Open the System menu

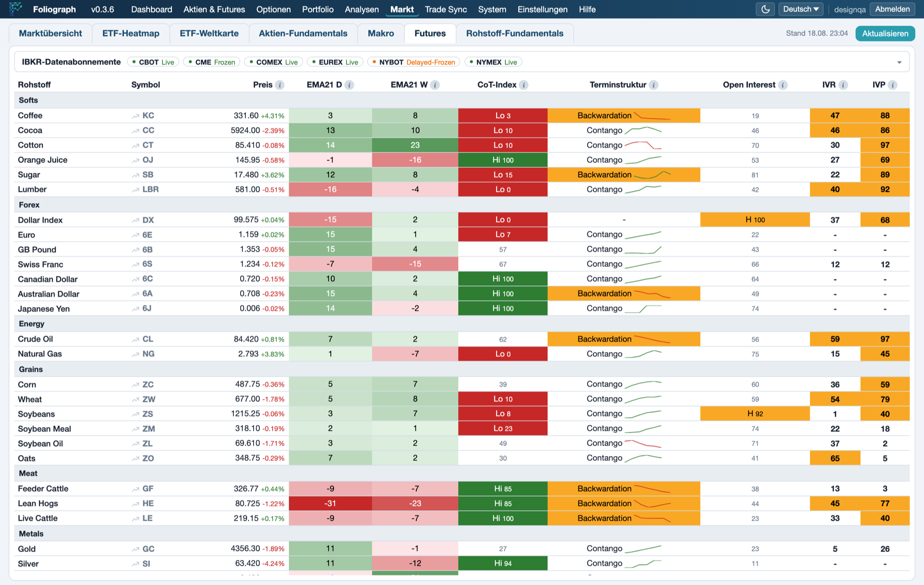click(x=492, y=9)
